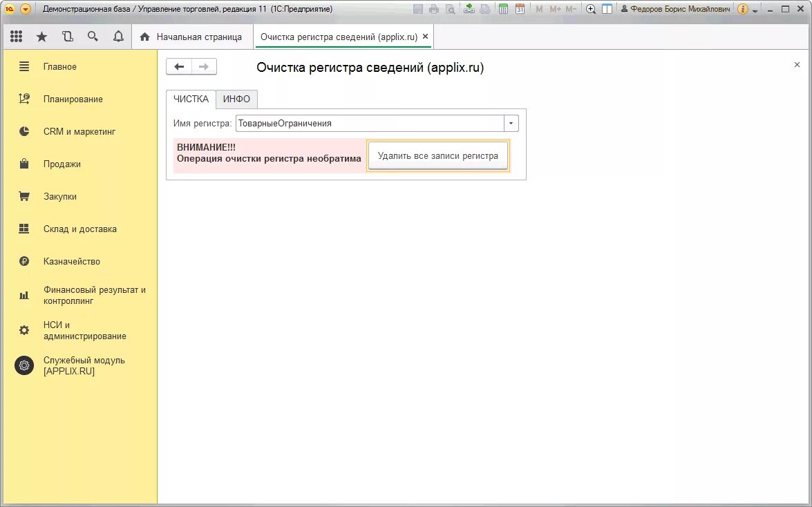Expand the Имя регистра dropdown arrow
This screenshot has width=812, height=507.
pyautogui.click(x=511, y=123)
